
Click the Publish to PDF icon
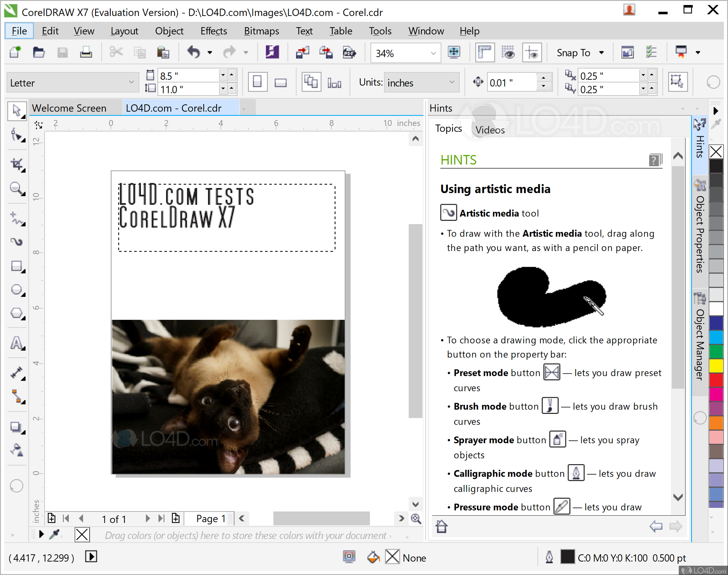[349, 52]
